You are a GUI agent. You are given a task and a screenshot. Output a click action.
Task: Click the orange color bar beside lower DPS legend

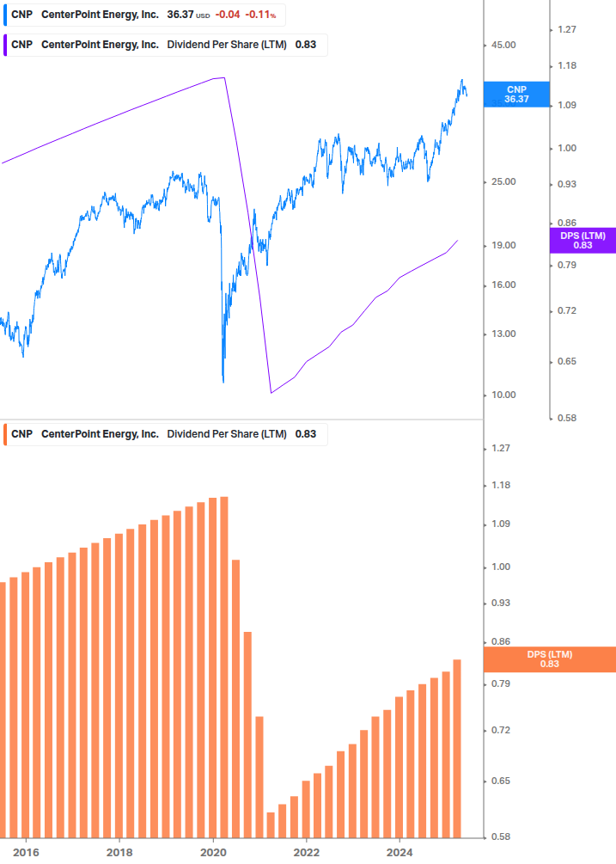point(5,434)
